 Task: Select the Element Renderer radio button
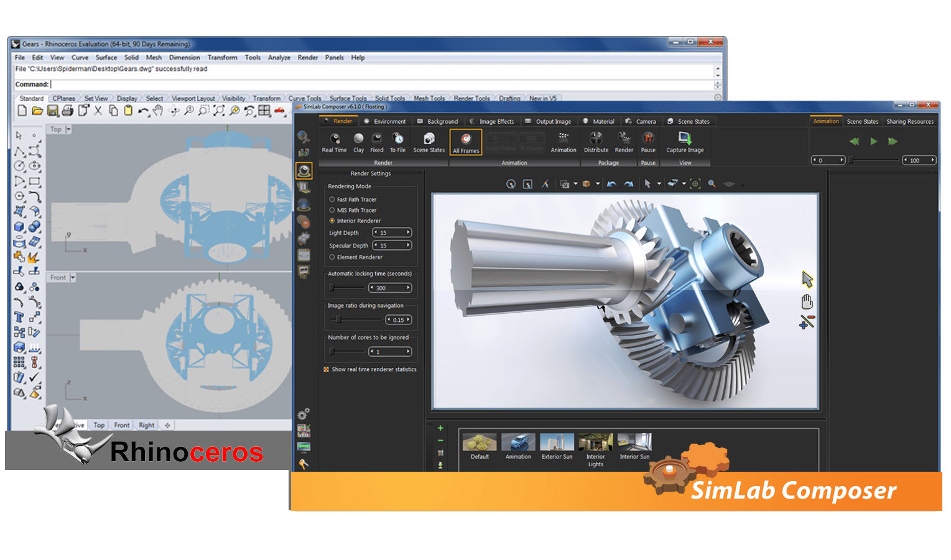click(332, 257)
